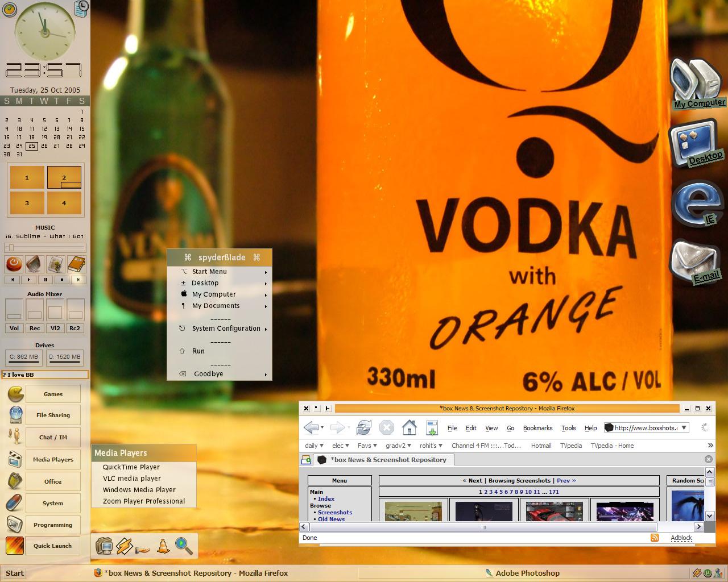Open the E-mail desktop icon

click(x=695, y=262)
